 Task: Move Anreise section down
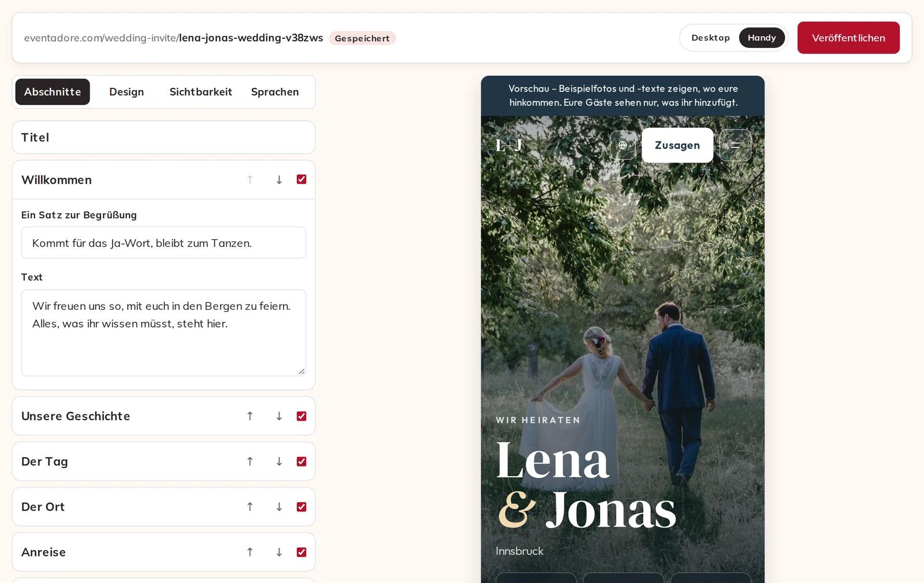coord(279,552)
